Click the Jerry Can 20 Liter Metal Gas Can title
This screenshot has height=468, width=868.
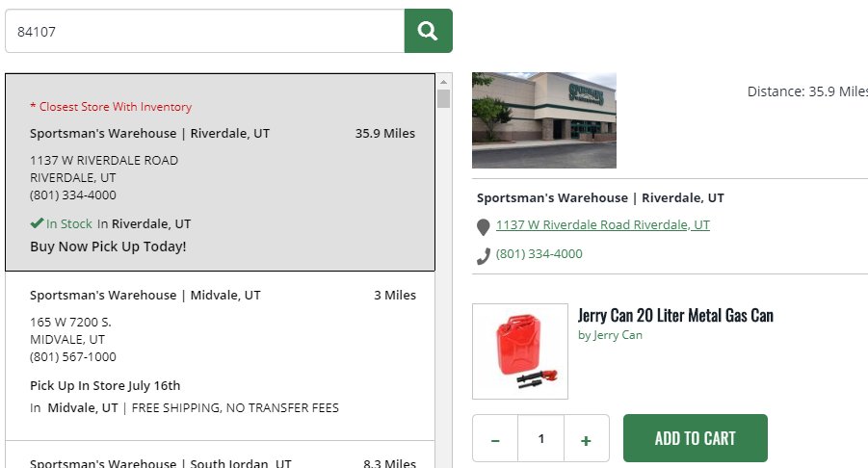(675, 315)
